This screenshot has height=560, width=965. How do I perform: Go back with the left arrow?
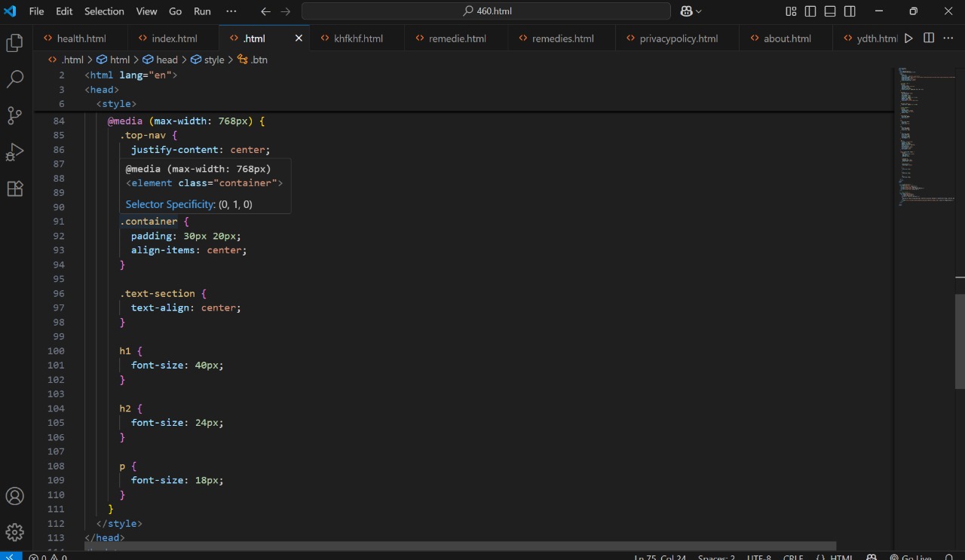tap(265, 11)
